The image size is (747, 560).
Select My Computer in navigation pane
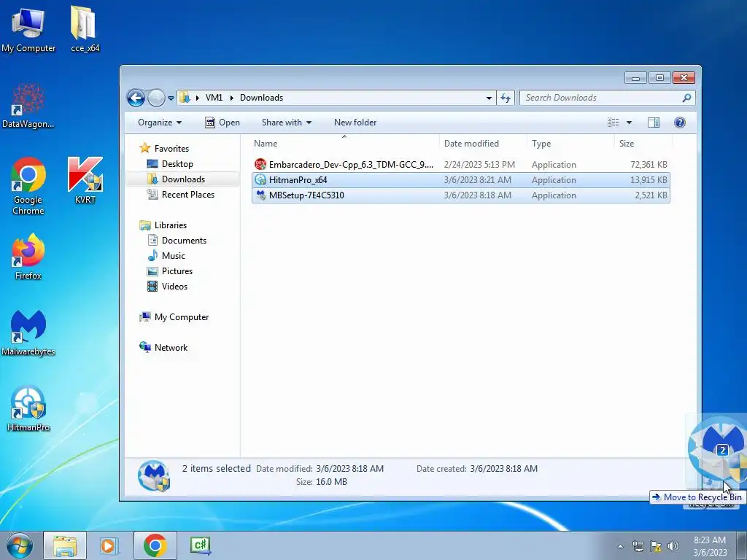point(174,317)
